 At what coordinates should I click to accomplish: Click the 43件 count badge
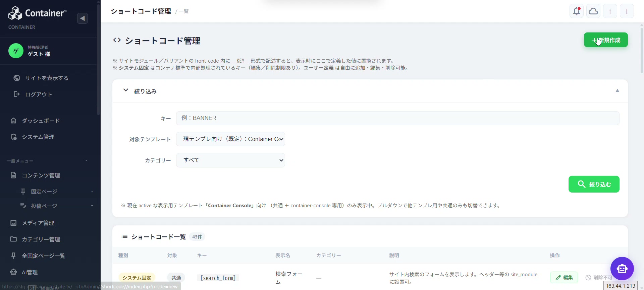click(197, 237)
